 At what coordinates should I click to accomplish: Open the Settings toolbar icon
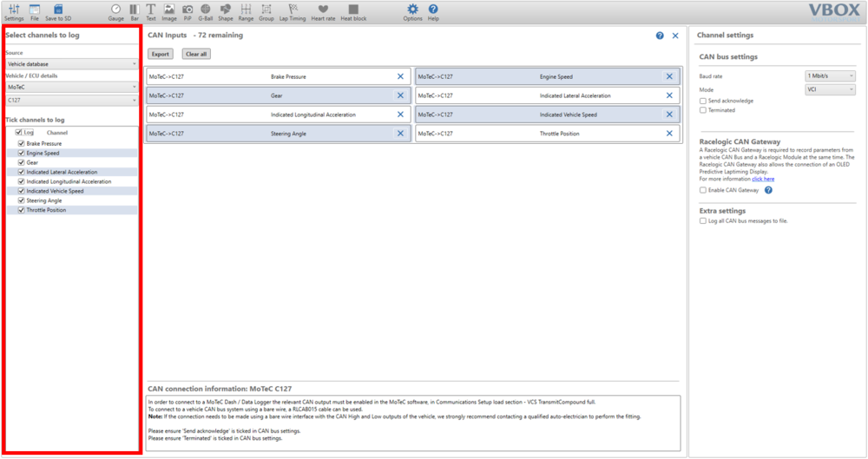coord(14,12)
